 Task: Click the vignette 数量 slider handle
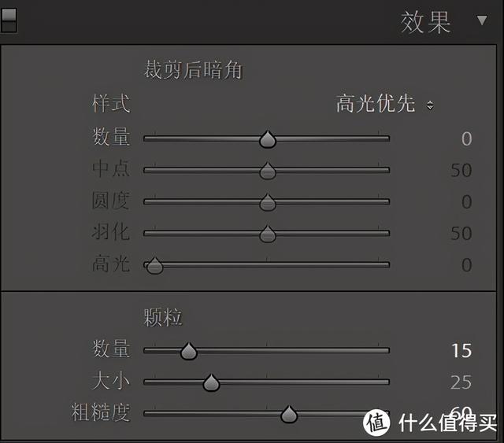point(268,139)
